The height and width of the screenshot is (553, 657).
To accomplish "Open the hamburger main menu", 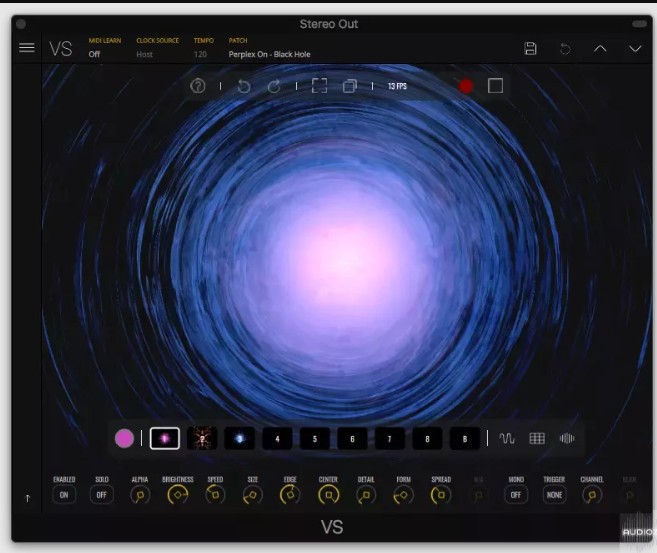I will point(27,47).
